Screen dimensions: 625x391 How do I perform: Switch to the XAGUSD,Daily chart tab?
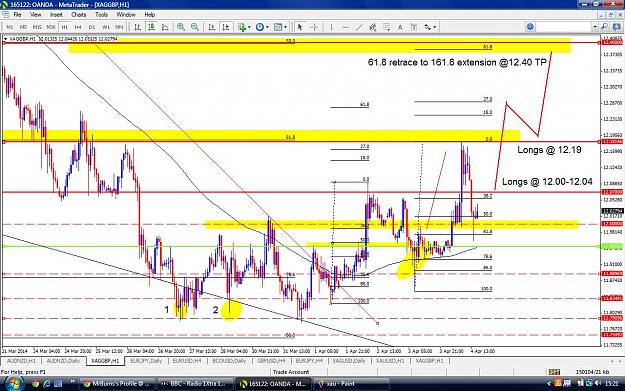coord(349,361)
